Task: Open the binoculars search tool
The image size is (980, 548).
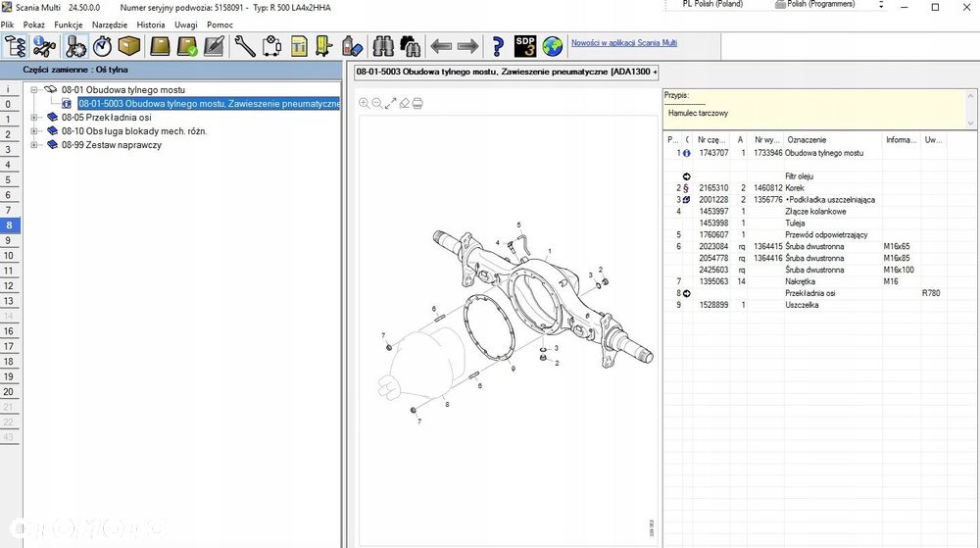Action: (x=383, y=46)
